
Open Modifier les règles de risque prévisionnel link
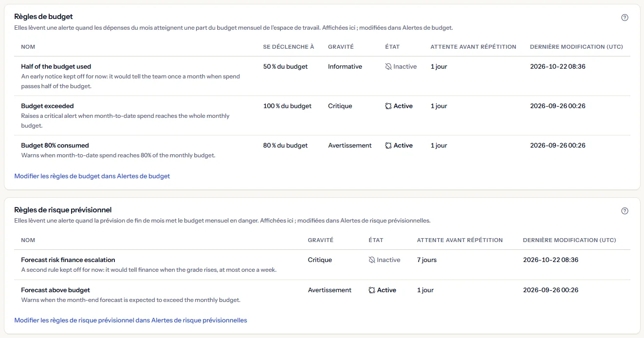coord(130,320)
